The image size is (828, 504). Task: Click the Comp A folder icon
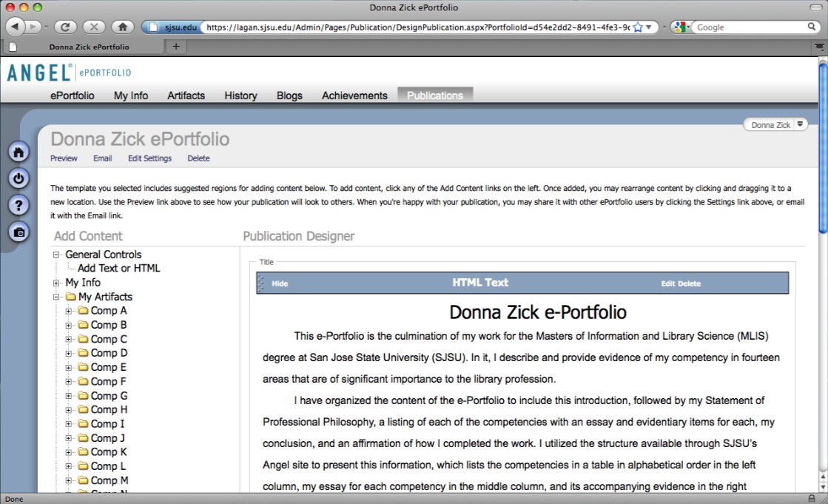coord(83,311)
